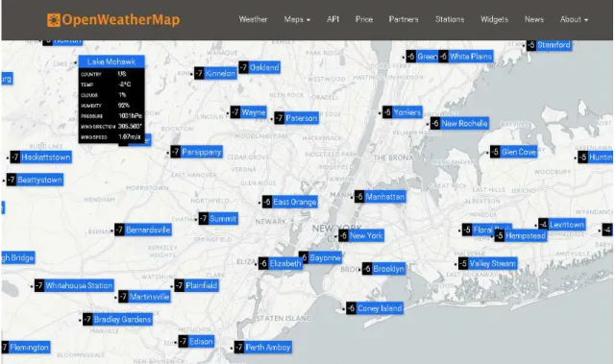Click the 1031hPa pressure value in popup
616x364 pixels.
click(x=130, y=116)
